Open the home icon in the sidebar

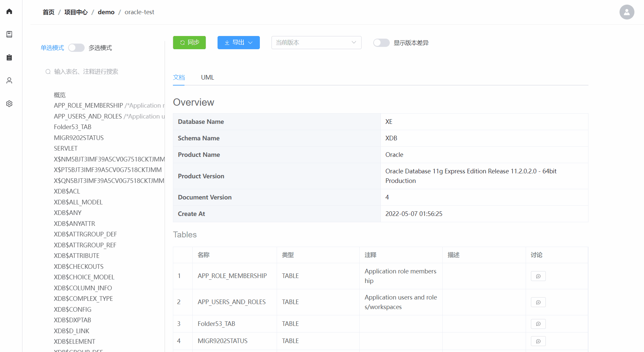[9, 11]
